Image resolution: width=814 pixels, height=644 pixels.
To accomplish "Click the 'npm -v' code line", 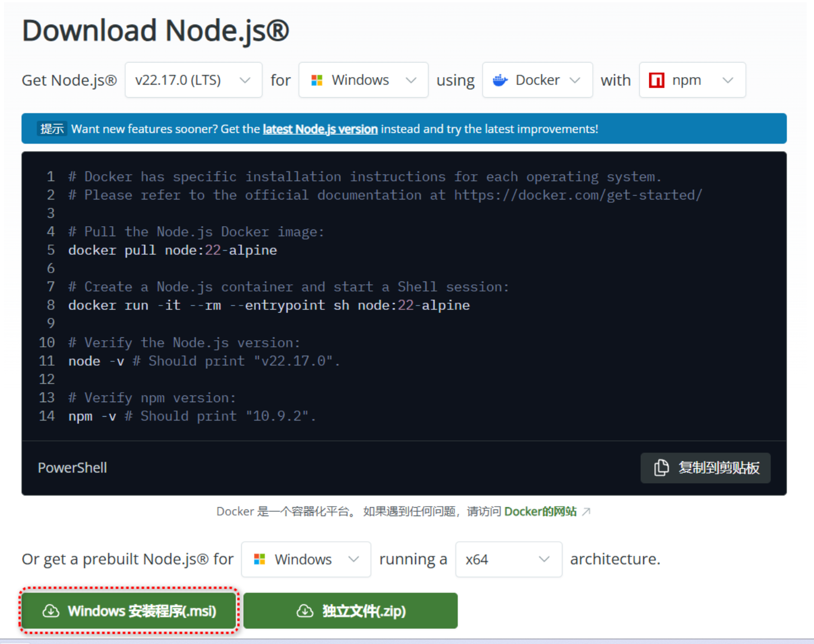I will pos(192,416).
